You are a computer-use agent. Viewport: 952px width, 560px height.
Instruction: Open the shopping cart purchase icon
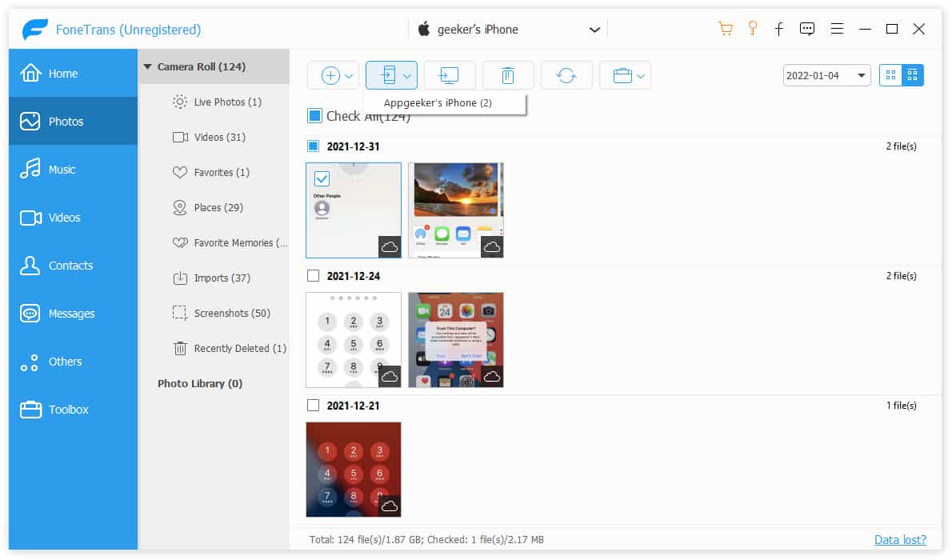(x=725, y=28)
